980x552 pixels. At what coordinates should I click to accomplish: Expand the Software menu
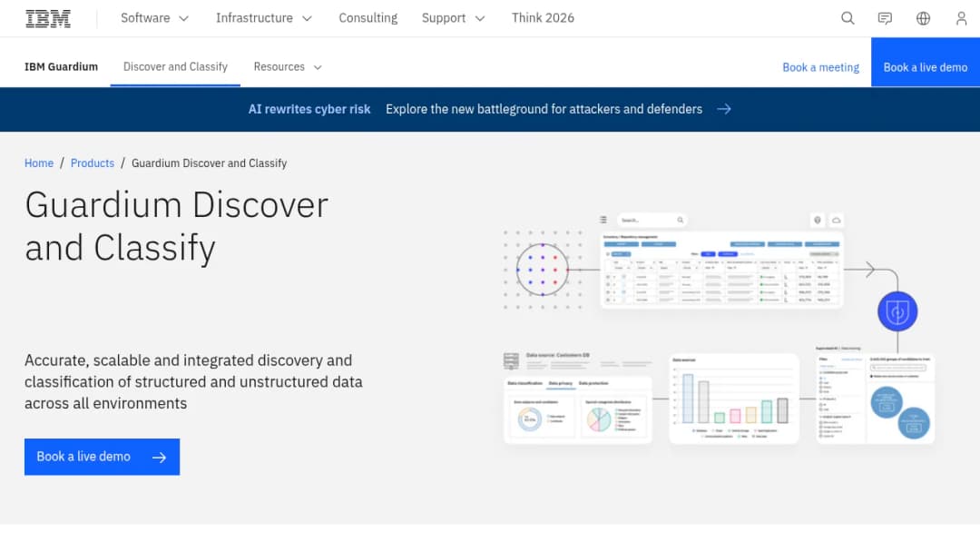[154, 18]
